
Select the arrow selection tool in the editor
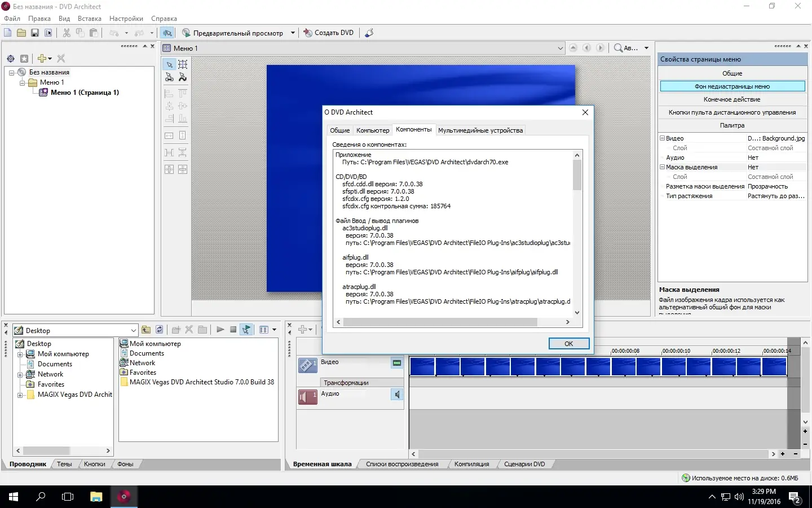point(169,64)
